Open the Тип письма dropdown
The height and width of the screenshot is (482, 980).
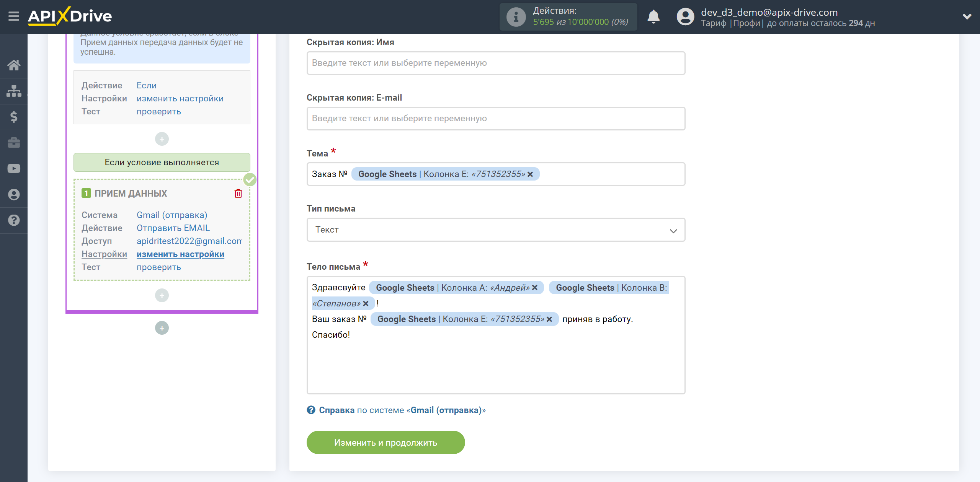pyautogui.click(x=496, y=230)
